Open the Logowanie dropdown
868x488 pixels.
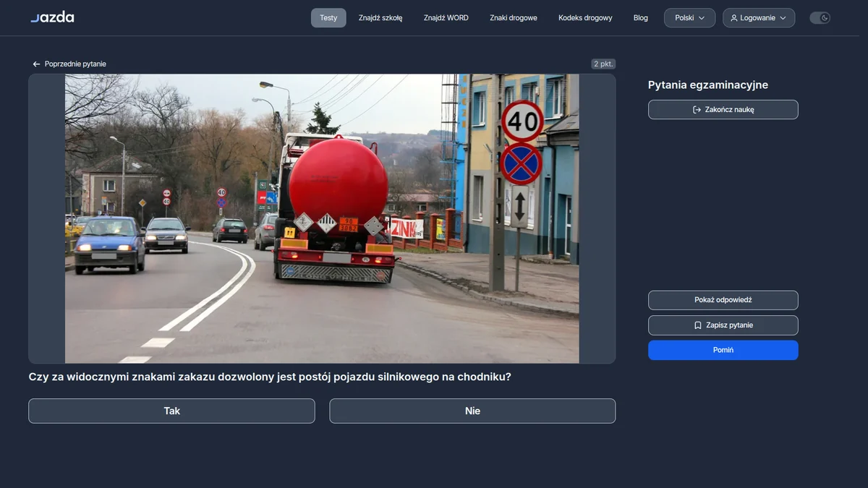tap(759, 18)
